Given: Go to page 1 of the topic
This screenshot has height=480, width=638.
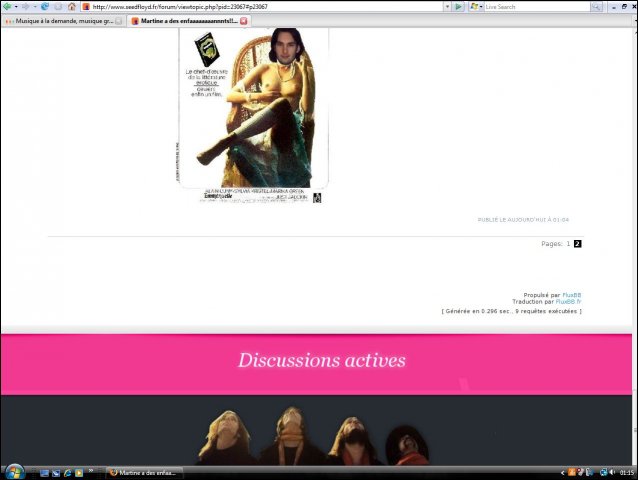Looking at the screenshot, I should 568,243.
